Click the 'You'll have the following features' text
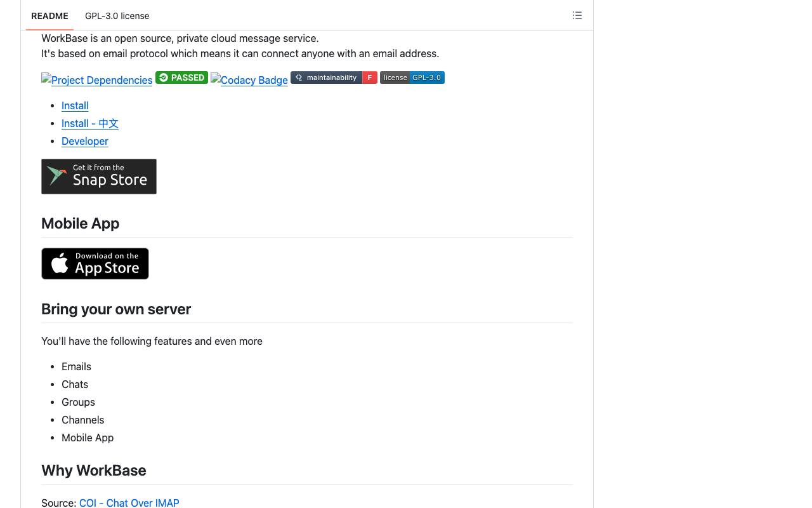This screenshot has height=508, width=812. (152, 341)
